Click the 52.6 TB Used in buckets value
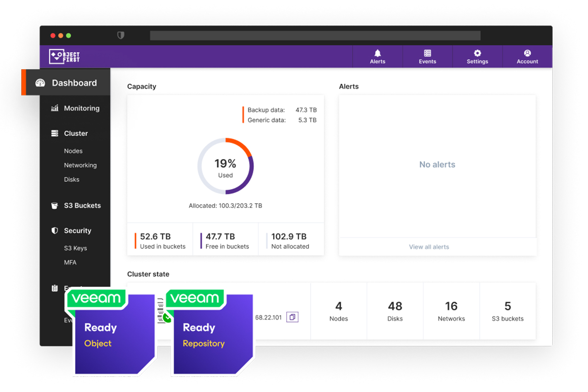The image size is (588, 392). tap(155, 237)
